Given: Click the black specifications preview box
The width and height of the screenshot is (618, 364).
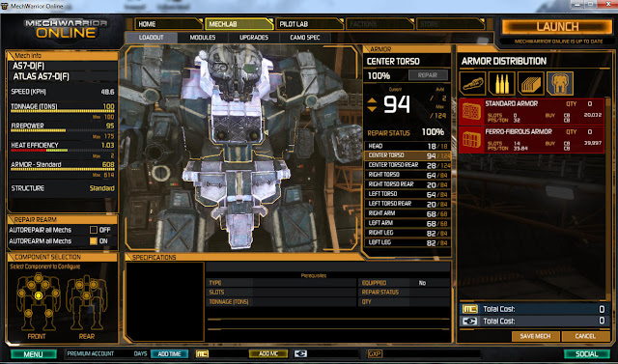Looking at the screenshot, I should 165,302.
